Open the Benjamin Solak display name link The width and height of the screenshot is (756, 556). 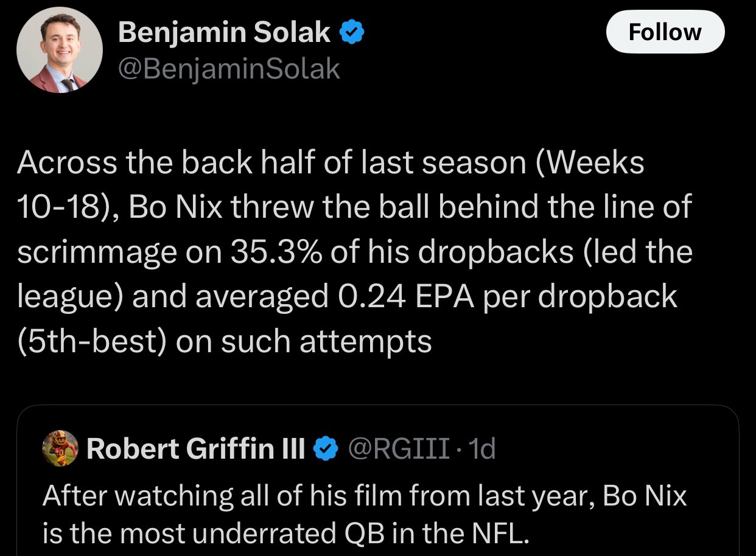224,32
